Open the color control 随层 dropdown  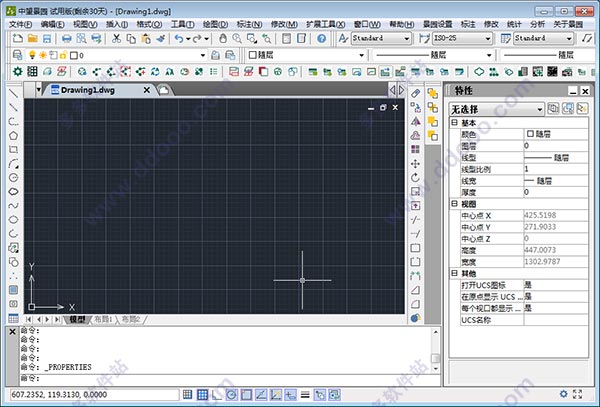(x=361, y=55)
